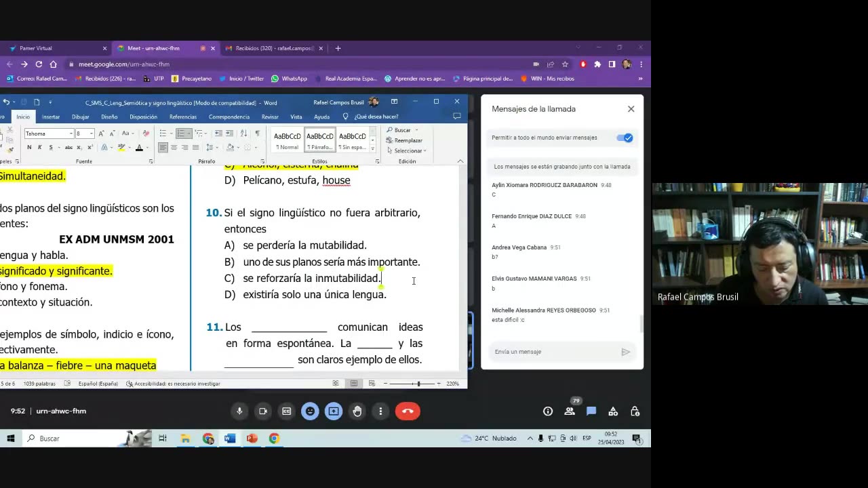
Task: Open emoji reactions in Meet
Action: click(310, 411)
